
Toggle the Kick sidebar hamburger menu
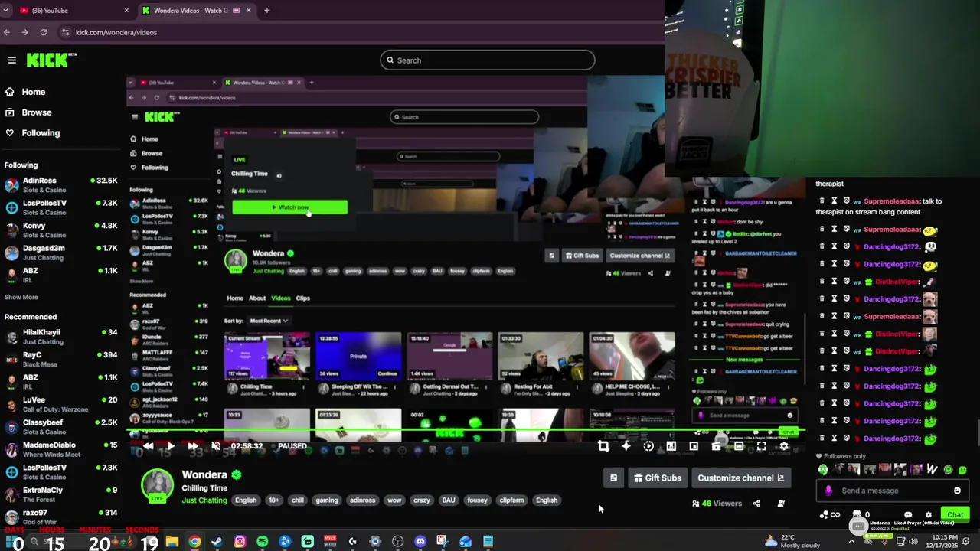tap(11, 60)
